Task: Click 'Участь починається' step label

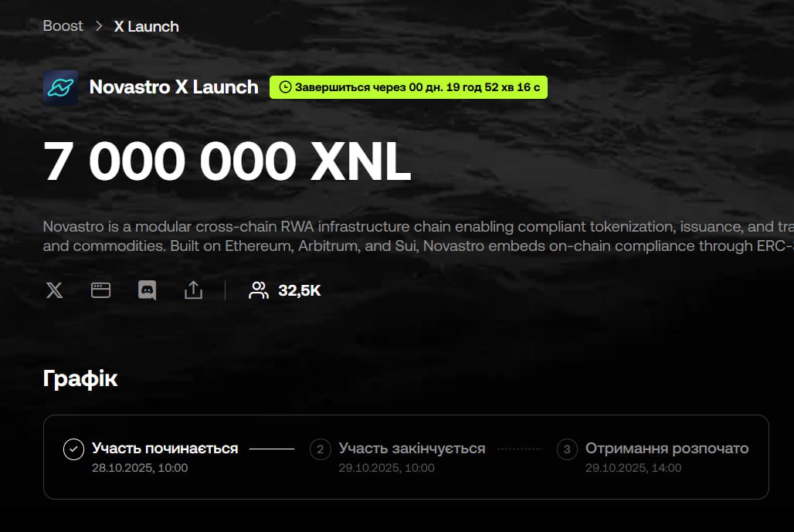Action: point(165,449)
